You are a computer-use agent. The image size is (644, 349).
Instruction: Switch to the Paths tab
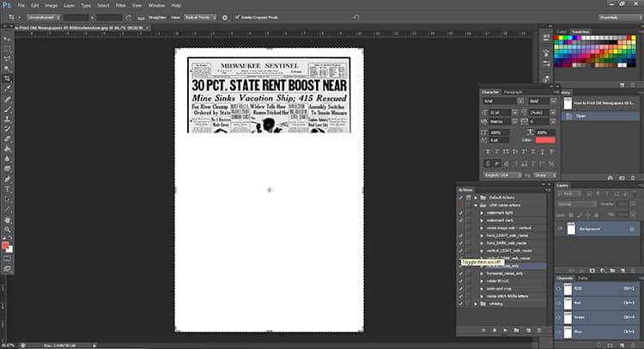(583, 279)
